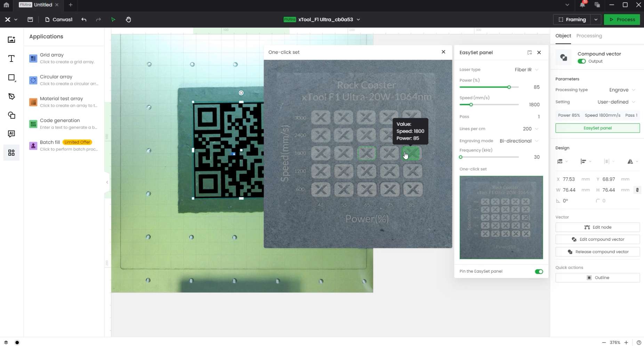The height and width of the screenshot is (346, 644).
Task: Open the combine shapes tool in sidebar
Action: pos(11,115)
